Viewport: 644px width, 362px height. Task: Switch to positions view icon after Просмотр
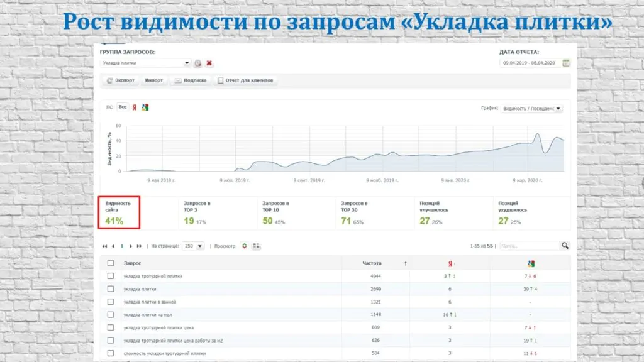click(245, 246)
